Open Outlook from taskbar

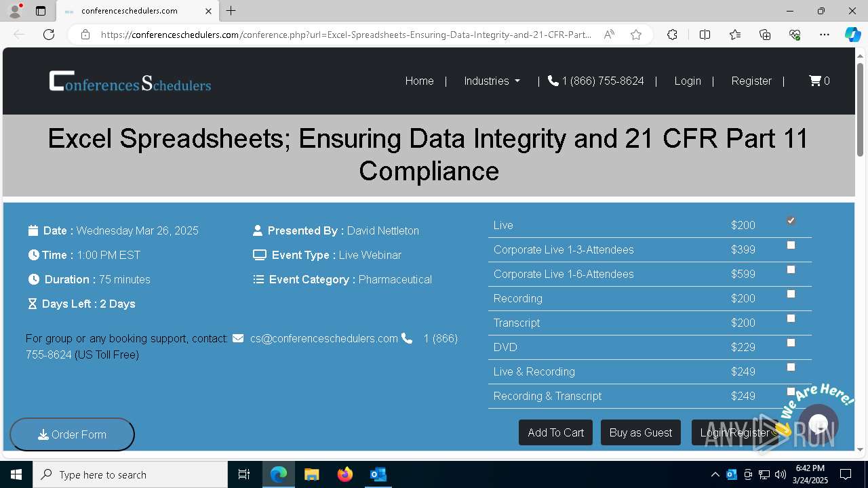point(378,474)
